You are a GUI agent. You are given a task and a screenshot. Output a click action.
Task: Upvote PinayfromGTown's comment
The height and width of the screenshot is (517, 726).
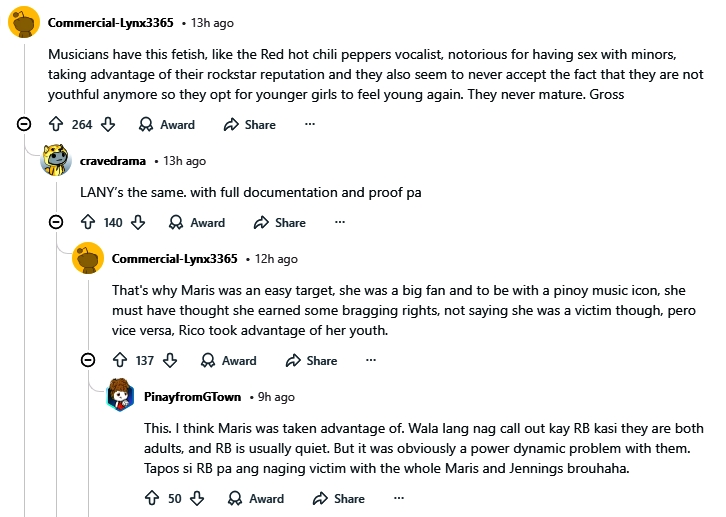pos(152,498)
